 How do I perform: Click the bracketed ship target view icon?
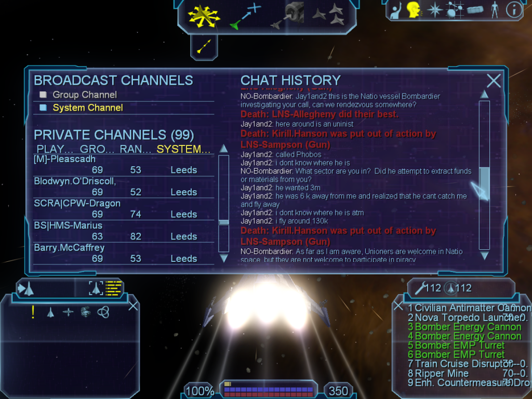point(96,288)
